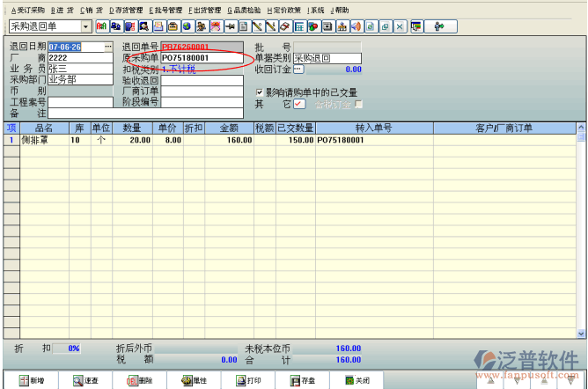Open the 收回订金 ellipsis selector

point(298,69)
